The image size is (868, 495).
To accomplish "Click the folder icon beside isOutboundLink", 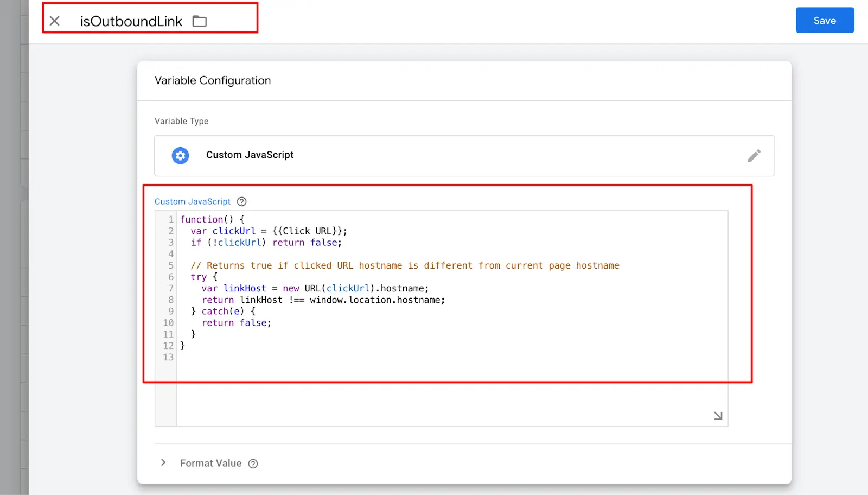I will point(199,21).
